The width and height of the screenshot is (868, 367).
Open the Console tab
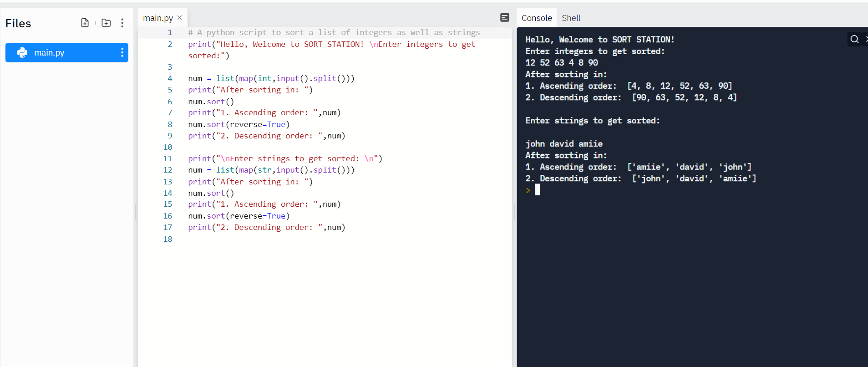tap(537, 18)
